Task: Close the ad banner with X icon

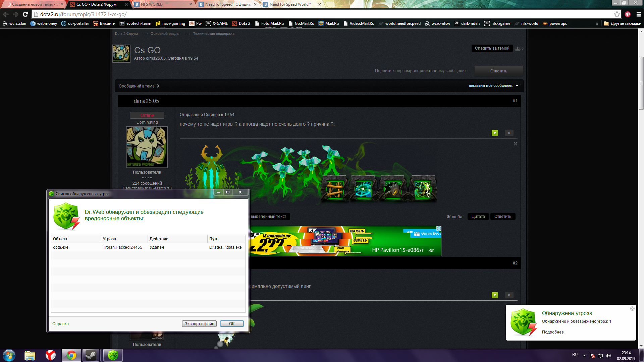Action: [516, 144]
